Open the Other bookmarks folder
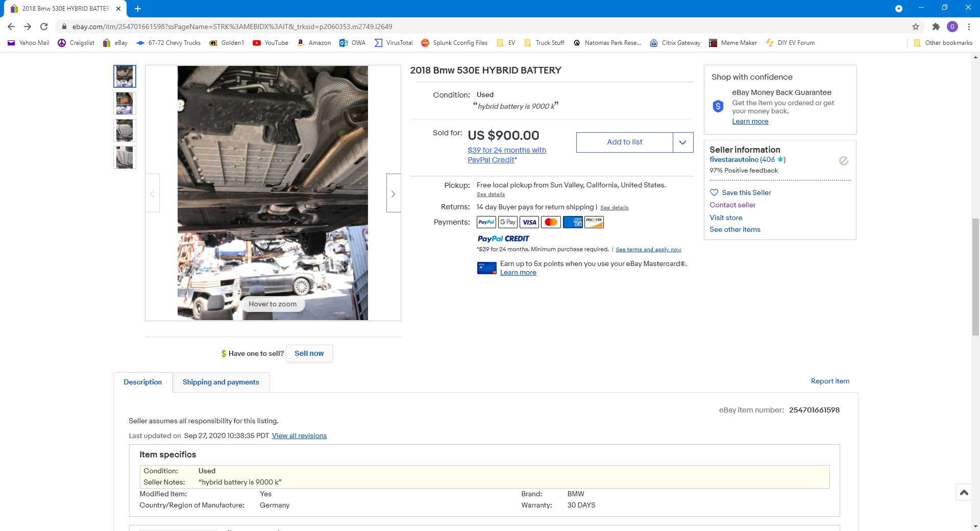The height and width of the screenshot is (531, 980). [943, 43]
